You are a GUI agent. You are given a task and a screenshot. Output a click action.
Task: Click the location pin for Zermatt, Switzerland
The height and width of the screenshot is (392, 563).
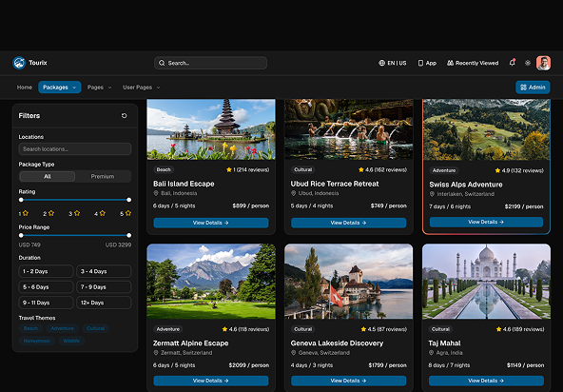click(156, 353)
